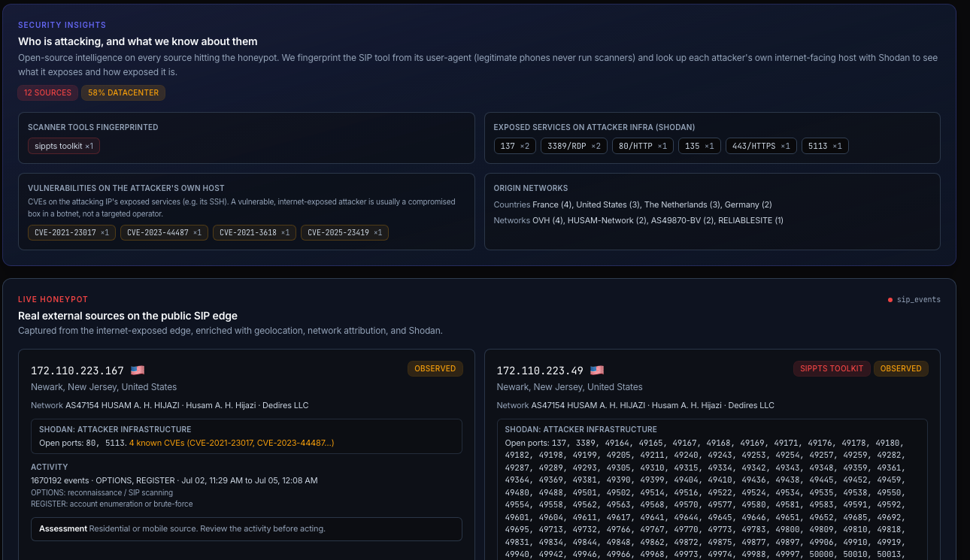Click the CVE description paragraph about compromised boxes

(241, 207)
